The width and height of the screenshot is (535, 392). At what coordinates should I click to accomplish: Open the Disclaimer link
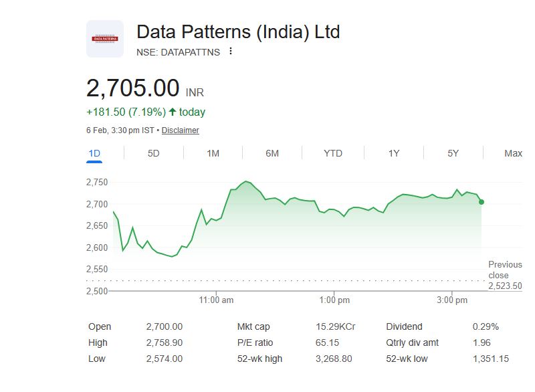[x=181, y=130]
